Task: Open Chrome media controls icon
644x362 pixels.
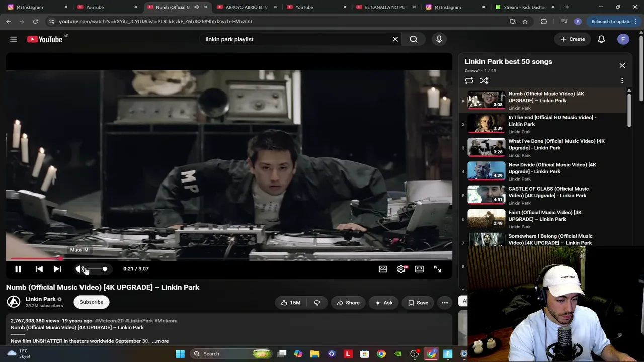Action: click(x=564, y=21)
